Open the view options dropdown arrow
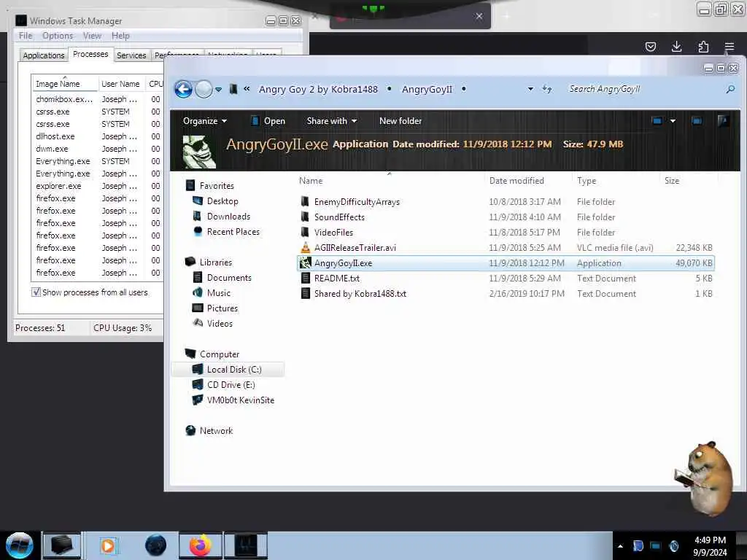747x560 pixels. (x=673, y=121)
